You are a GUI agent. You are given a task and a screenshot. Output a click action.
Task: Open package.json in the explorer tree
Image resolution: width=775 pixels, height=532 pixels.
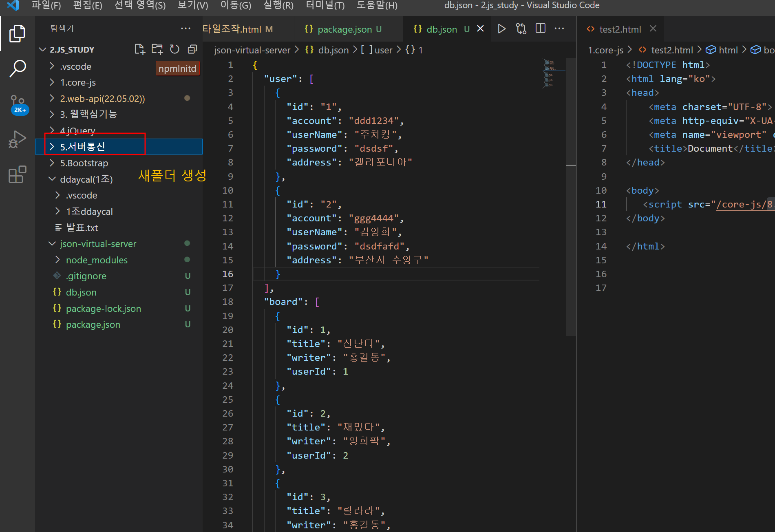coord(93,324)
